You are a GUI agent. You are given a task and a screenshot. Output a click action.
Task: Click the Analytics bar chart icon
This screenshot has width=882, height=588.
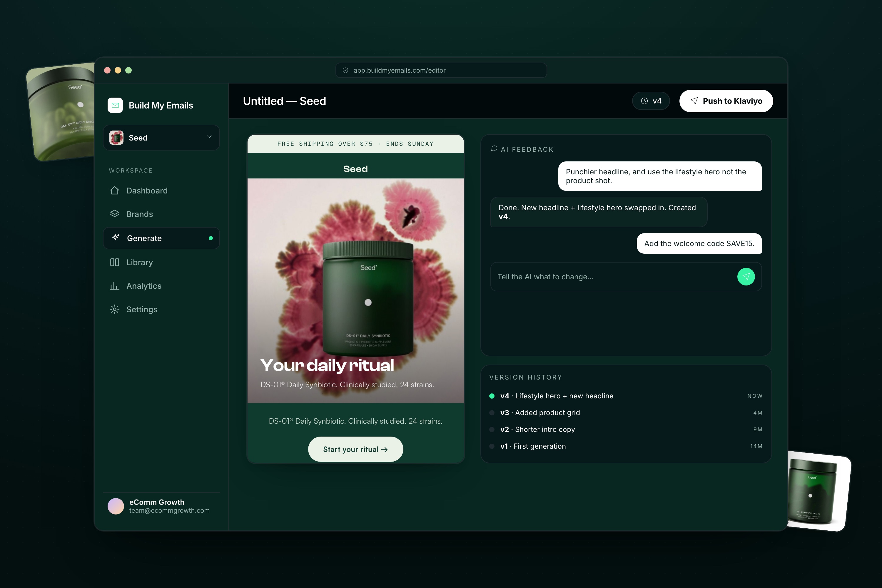(115, 286)
